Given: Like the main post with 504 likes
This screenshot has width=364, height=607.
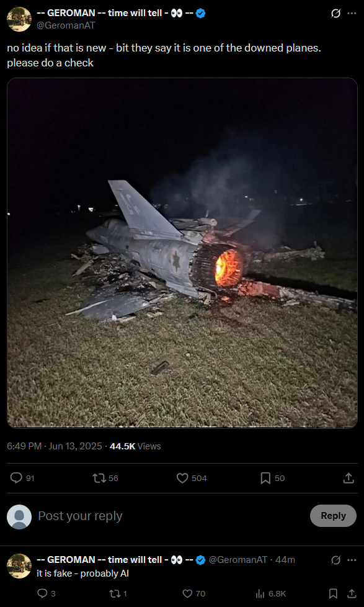Looking at the screenshot, I should coord(192,478).
